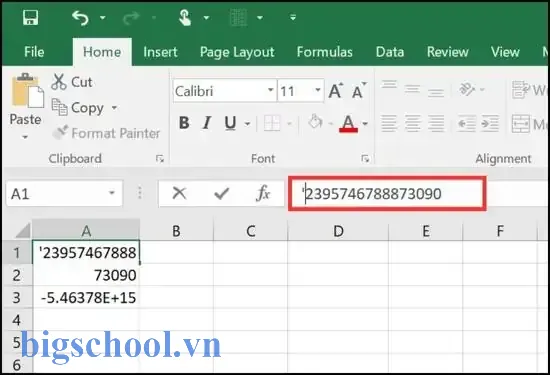Image resolution: width=550 pixels, height=375 pixels.
Task: Toggle Underline formatting
Action: point(230,123)
